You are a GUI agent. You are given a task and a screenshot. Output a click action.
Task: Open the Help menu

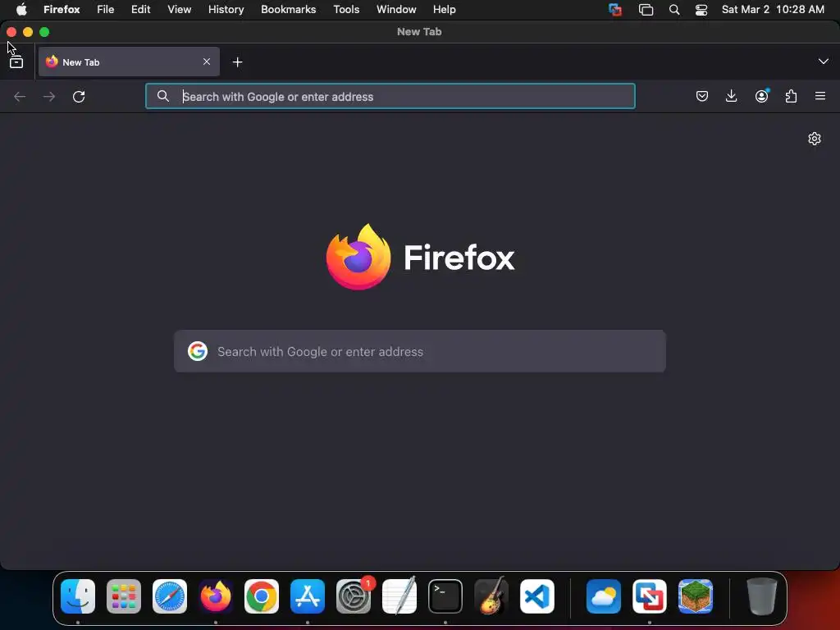point(444,10)
